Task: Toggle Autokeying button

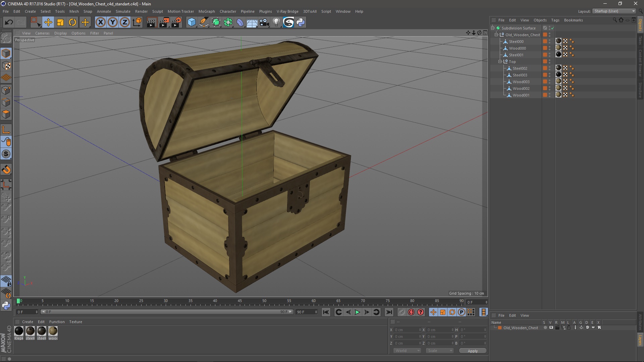Action: (411, 312)
